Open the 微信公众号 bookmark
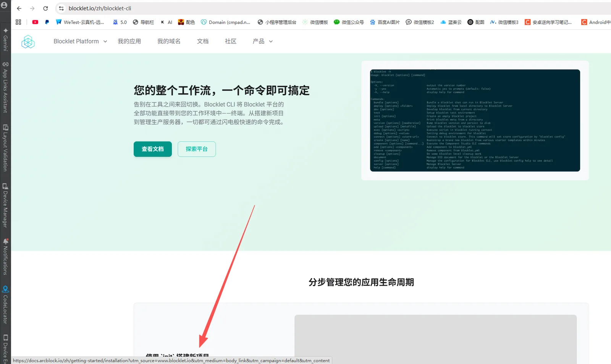Image resolution: width=611 pixels, height=364 pixels. pyautogui.click(x=349, y=22)
